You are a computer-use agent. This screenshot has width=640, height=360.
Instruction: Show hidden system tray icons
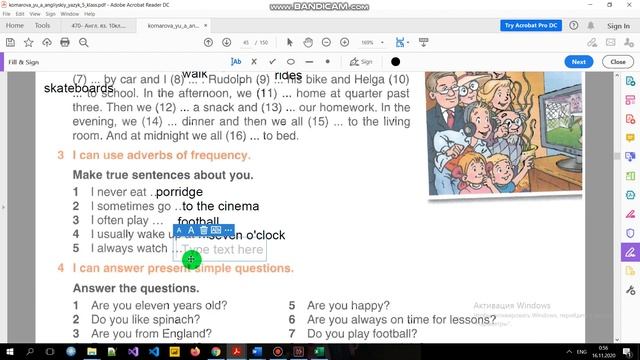[x=569, y=351]
